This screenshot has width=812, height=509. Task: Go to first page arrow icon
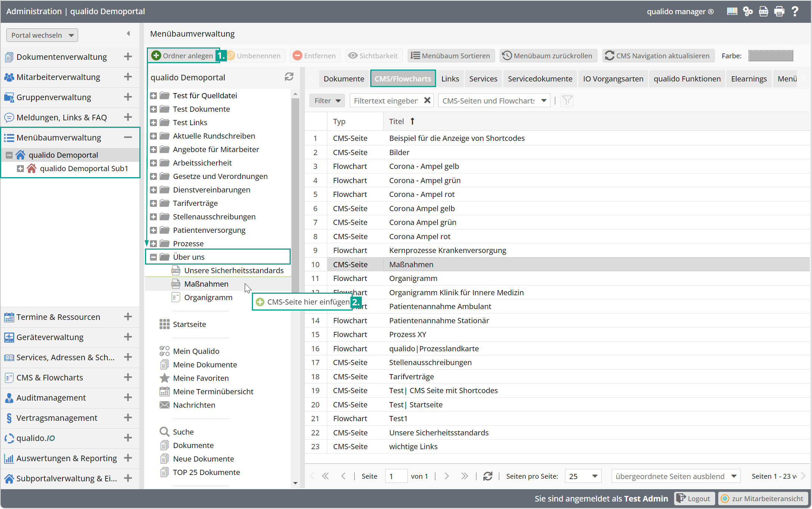325,476
